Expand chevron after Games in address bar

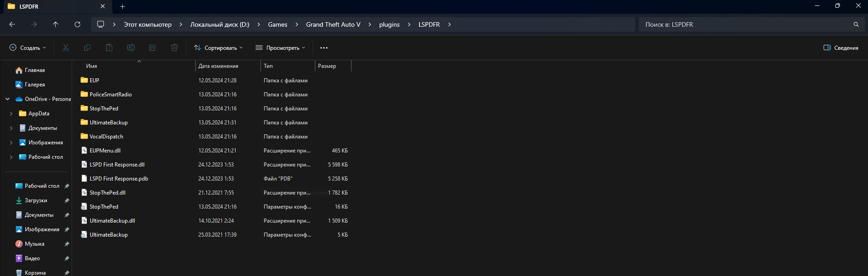pyautogui.click(x=297, y=24)
